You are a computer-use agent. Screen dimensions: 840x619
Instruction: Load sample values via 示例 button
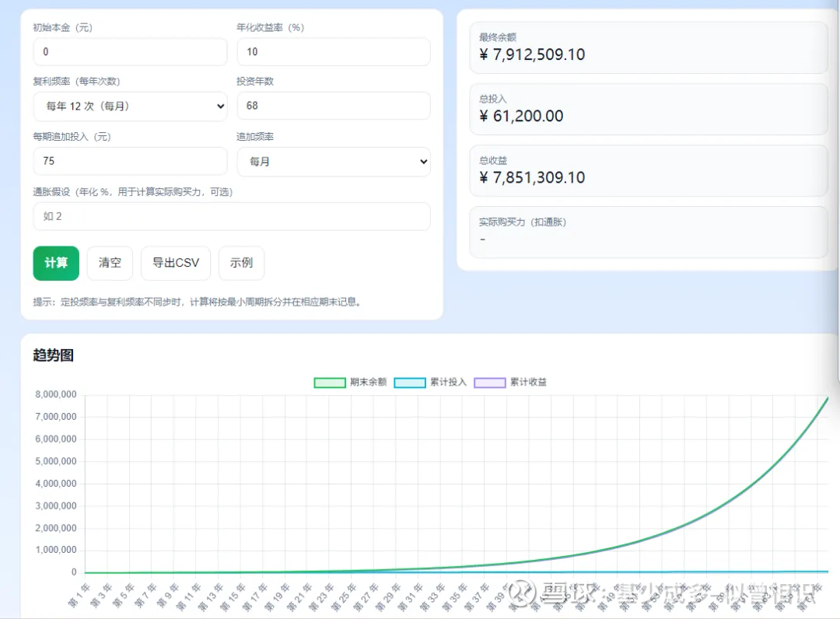pos(241,263)
